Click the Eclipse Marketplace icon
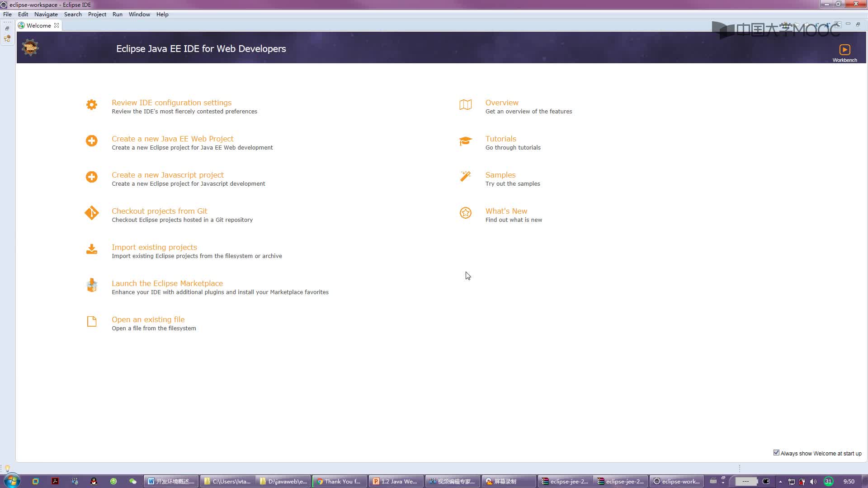This screenshot has width=868, height=488. (x=92, y=285)
